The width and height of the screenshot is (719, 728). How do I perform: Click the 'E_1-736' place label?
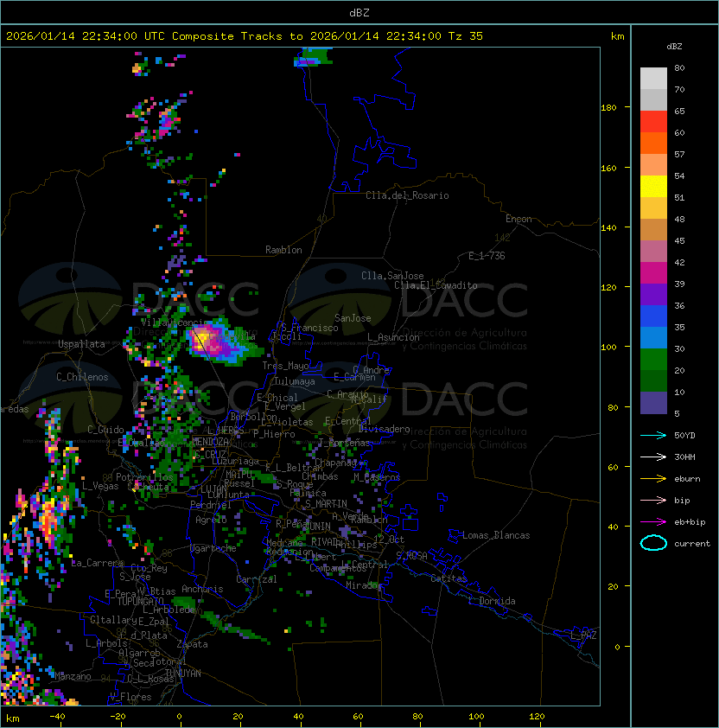[487, 256]
